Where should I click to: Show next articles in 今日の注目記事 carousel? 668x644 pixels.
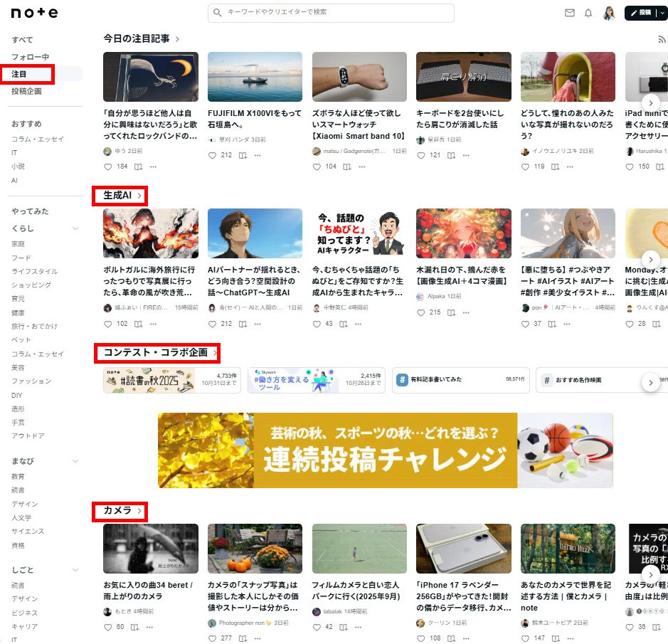tap(650, 102)
